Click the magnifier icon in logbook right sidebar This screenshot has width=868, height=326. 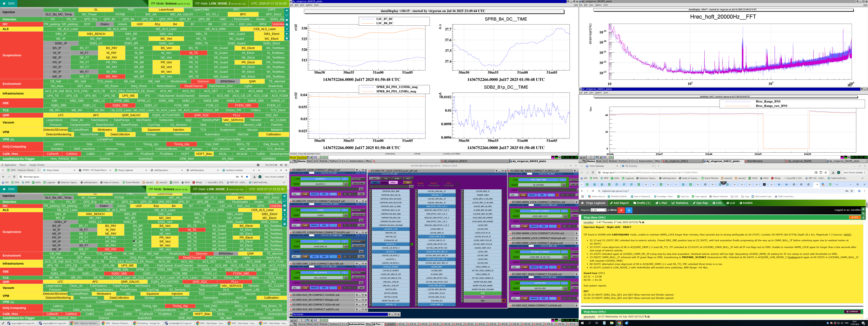(x=863, y=214)
